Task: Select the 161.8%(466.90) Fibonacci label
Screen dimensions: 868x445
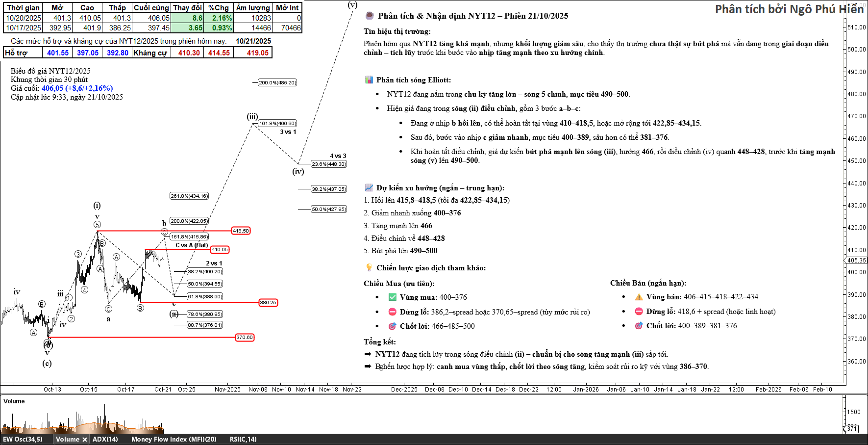Action: (277, 124)
